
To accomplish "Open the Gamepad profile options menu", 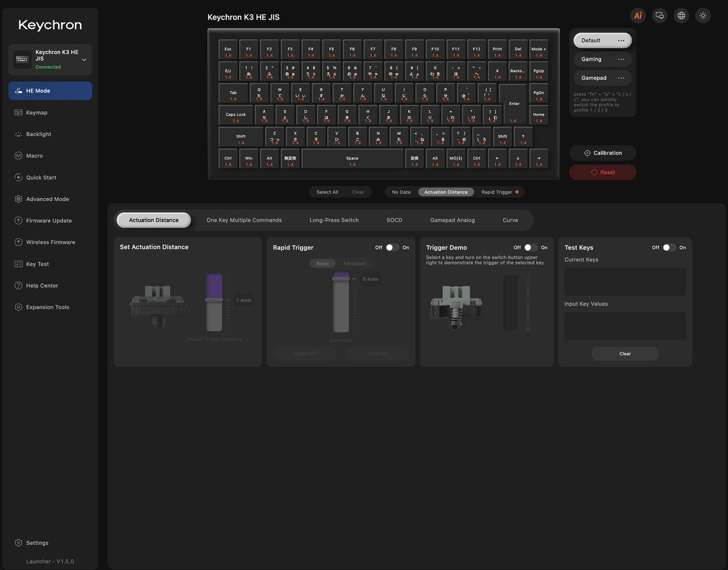I will click(621, 78).
